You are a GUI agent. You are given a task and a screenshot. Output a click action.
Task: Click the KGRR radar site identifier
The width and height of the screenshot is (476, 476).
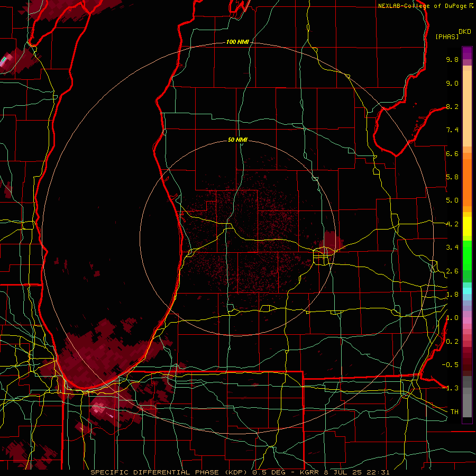[x=308, y=472]
